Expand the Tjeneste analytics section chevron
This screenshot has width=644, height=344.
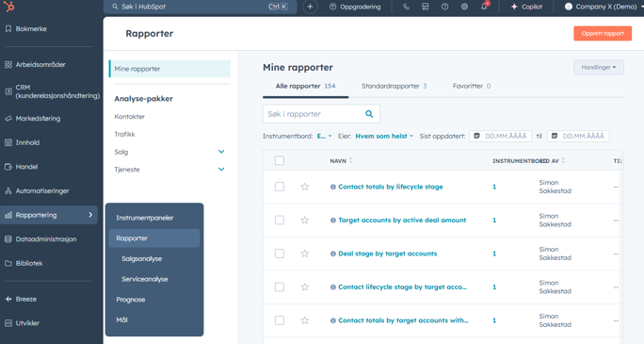tap(221, 170)
